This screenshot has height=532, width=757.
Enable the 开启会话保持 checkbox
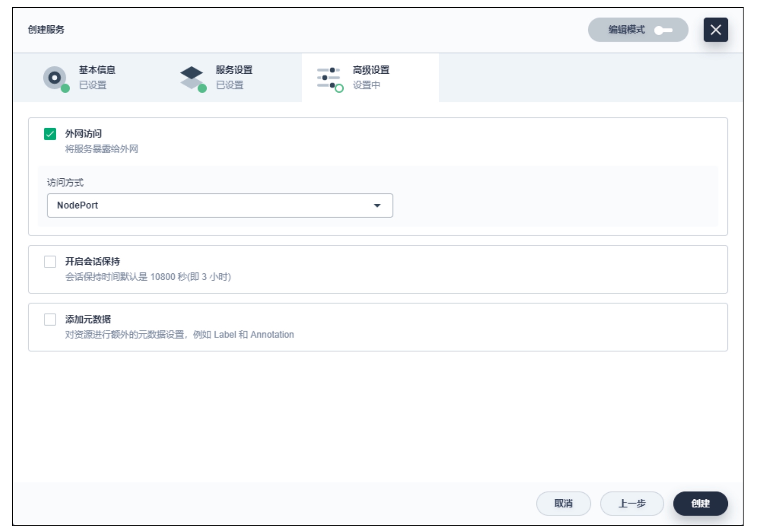coord(50,262)
